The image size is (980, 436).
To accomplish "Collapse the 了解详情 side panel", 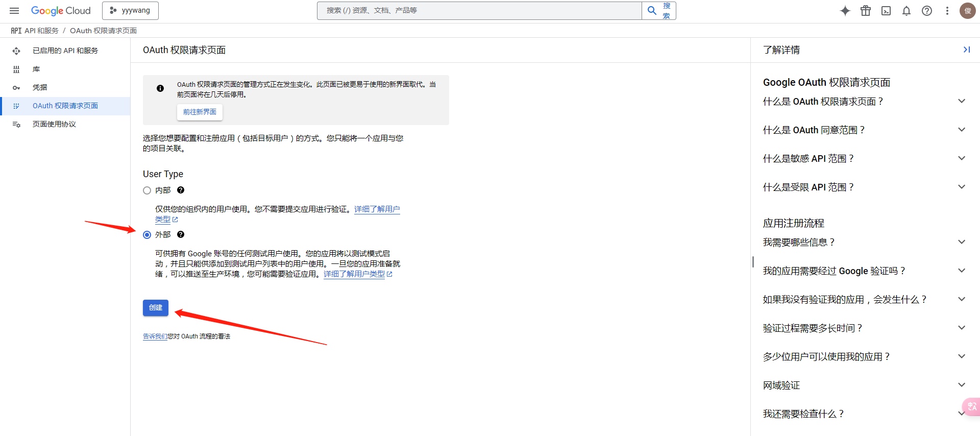I will [966, 50].
